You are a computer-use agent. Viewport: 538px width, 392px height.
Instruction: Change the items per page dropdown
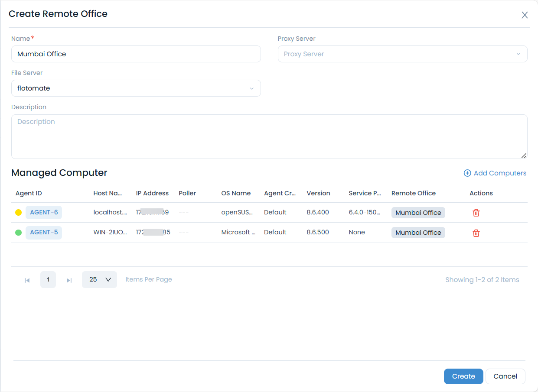coord(99,280)
